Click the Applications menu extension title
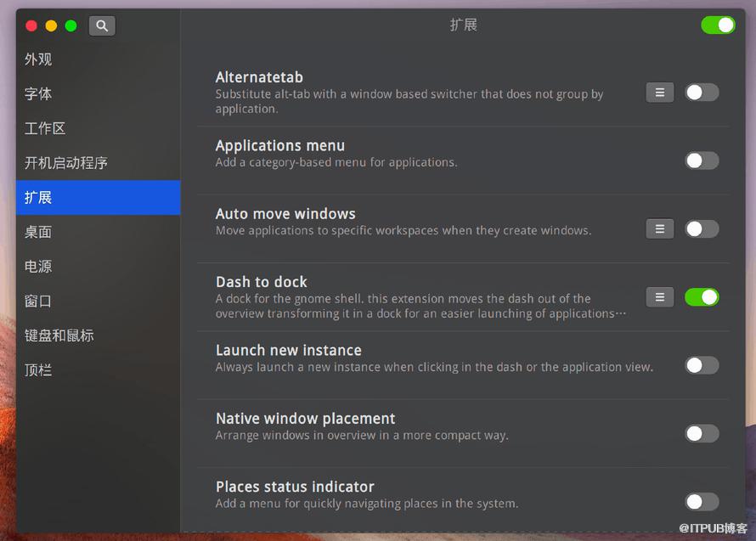Viewport: 756px width, 541px height. pyautogui.click(x=280, y=145)
